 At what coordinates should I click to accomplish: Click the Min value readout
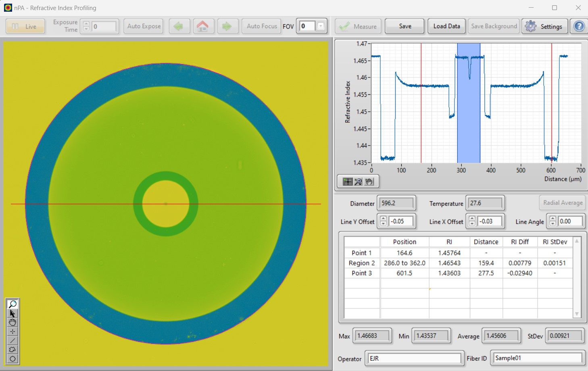[431, 336]
